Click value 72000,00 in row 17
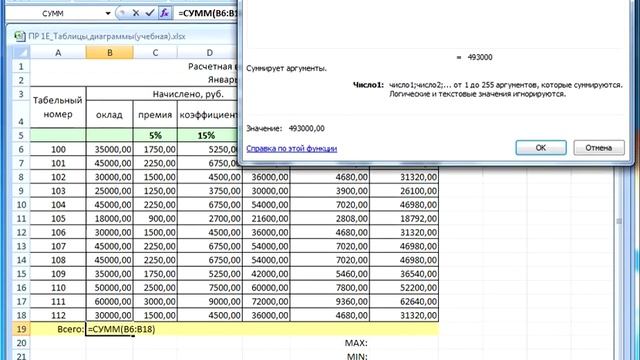640x360 pixels. [x=266, y=302]
